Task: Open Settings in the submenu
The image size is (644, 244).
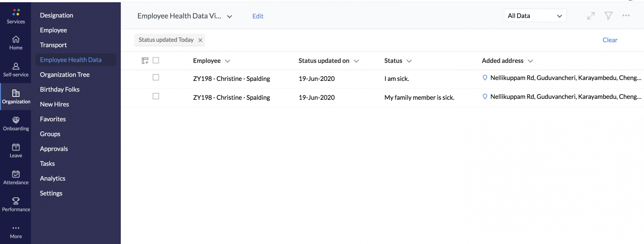Action: tap(51, 193)
